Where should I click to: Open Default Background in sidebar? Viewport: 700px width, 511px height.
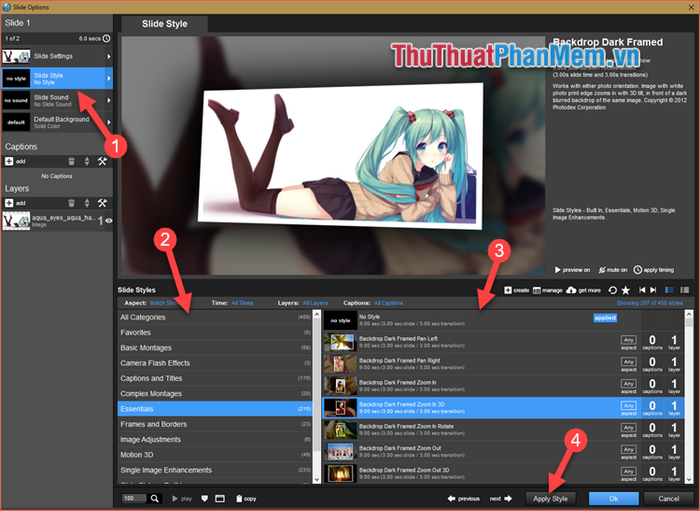57,122
